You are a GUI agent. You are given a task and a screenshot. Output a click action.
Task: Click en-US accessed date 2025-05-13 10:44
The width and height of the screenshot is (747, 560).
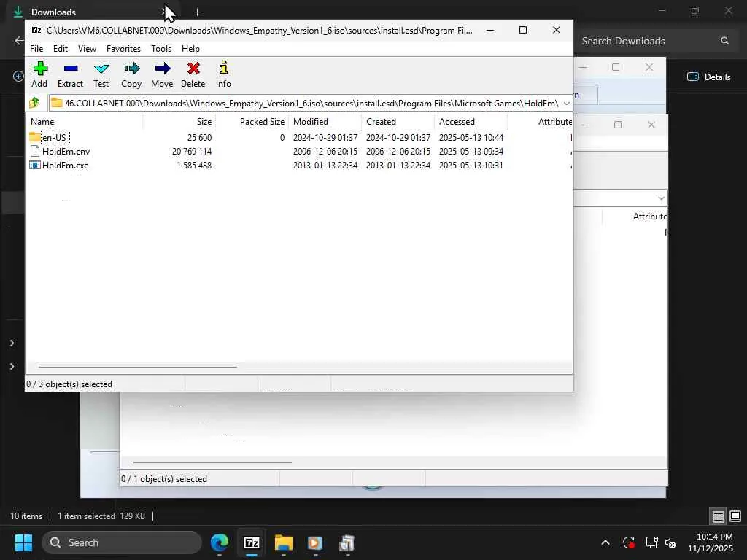point(471,137)
